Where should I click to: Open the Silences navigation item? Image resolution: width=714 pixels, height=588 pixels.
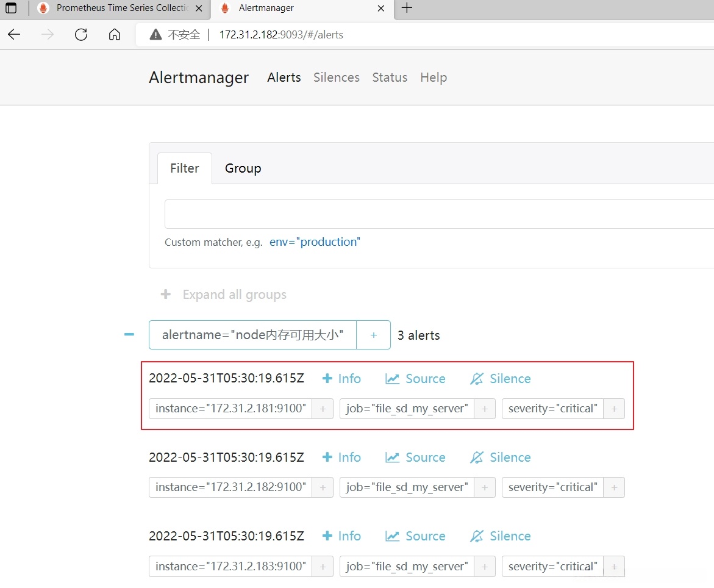tap(337, 77)
